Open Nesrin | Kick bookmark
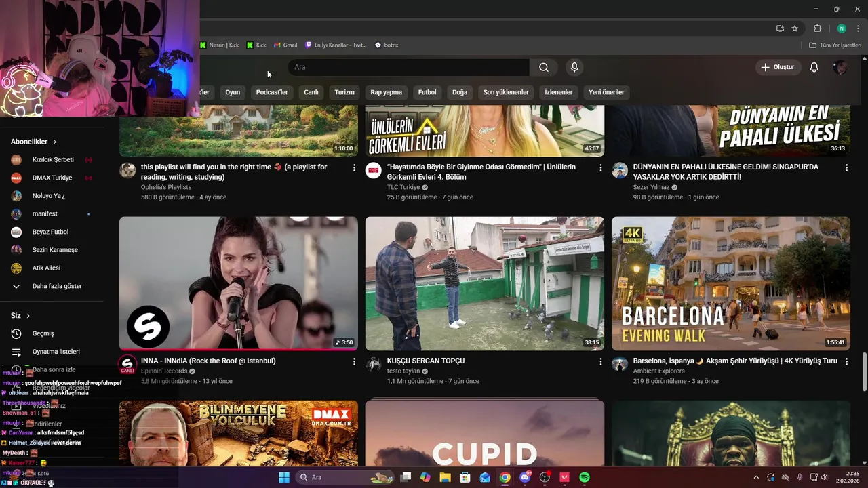The width and height of the screenshot is (868, 488). (x=220, y=45)
